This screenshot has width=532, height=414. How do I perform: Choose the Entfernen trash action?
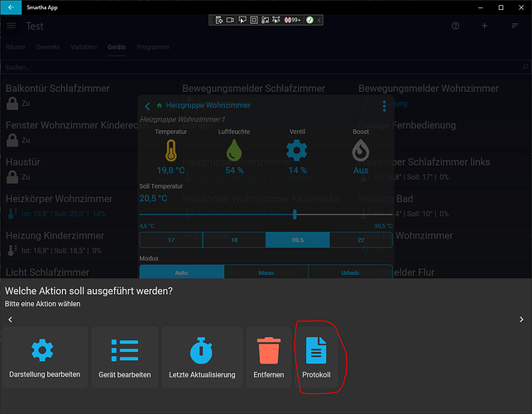coord(268,358)
